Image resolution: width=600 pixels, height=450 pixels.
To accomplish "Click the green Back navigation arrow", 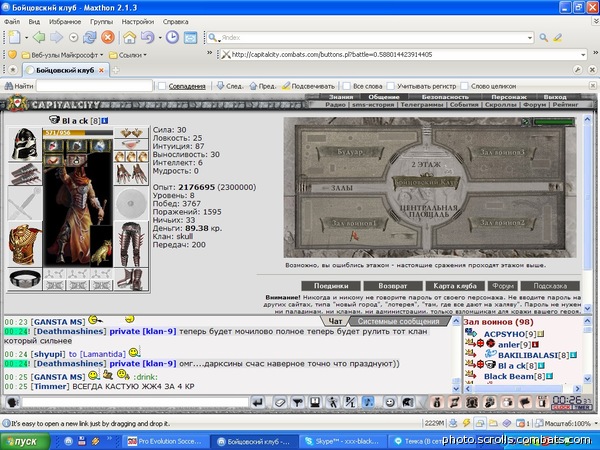I will (39, 38).
